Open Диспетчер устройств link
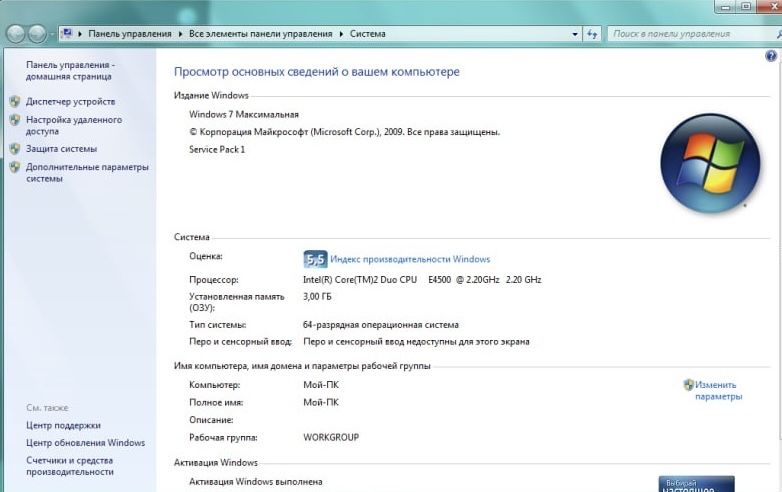The image size is (782, 492). [70, 102]
